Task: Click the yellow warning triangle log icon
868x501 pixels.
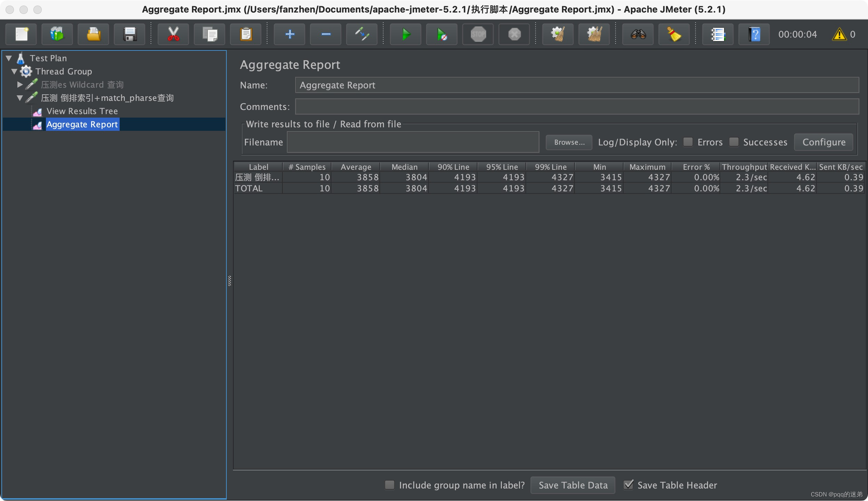Action: coord(839,34)
